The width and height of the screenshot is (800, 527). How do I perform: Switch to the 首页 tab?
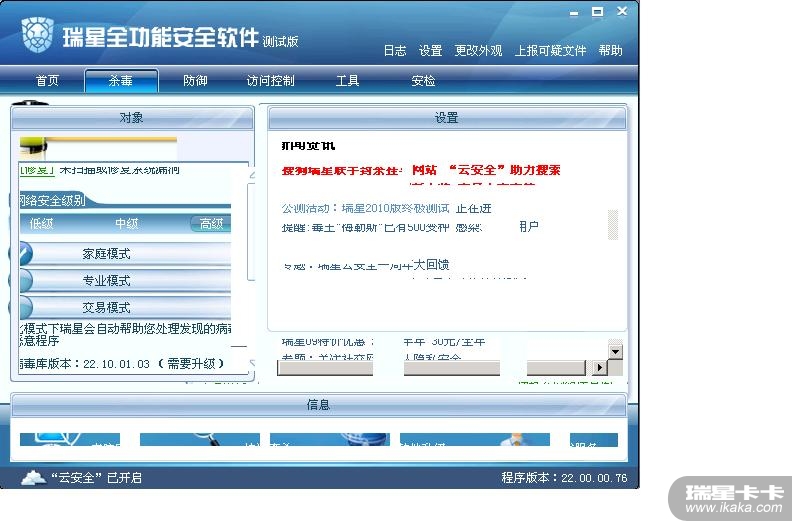[x=47, y=81]
